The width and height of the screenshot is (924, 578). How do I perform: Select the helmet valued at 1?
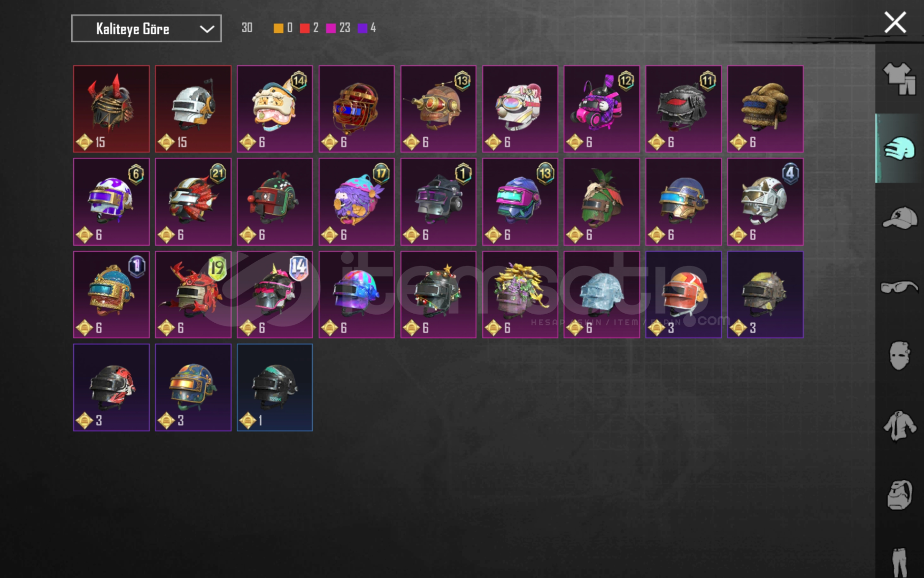(275, 387)
